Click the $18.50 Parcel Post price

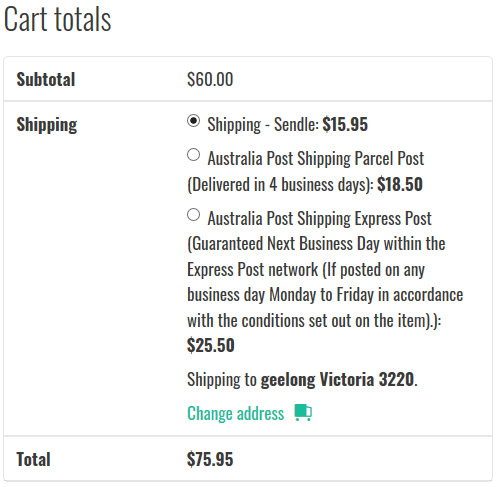click(400, 184)
